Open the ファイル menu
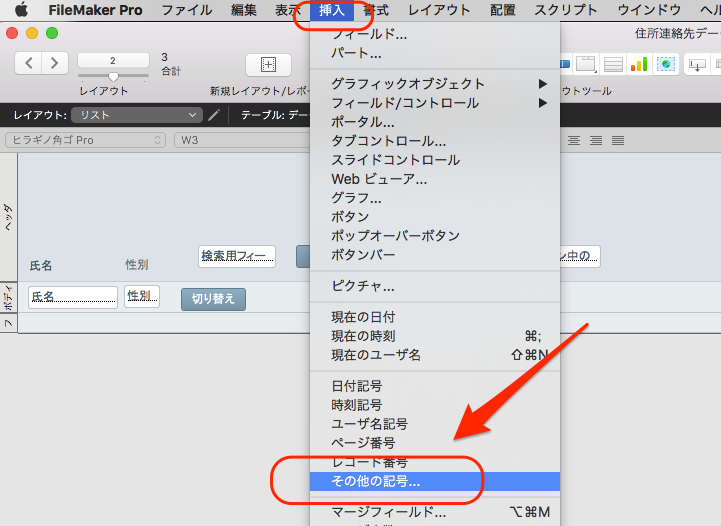This screenshot has height=526, width=721. click(x=187, y=10)
